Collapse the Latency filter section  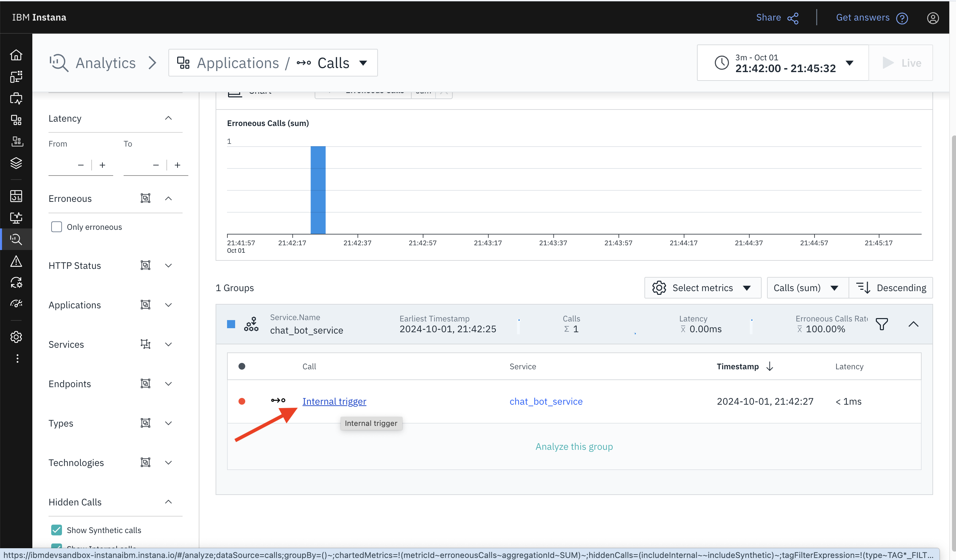coord(168,118)
